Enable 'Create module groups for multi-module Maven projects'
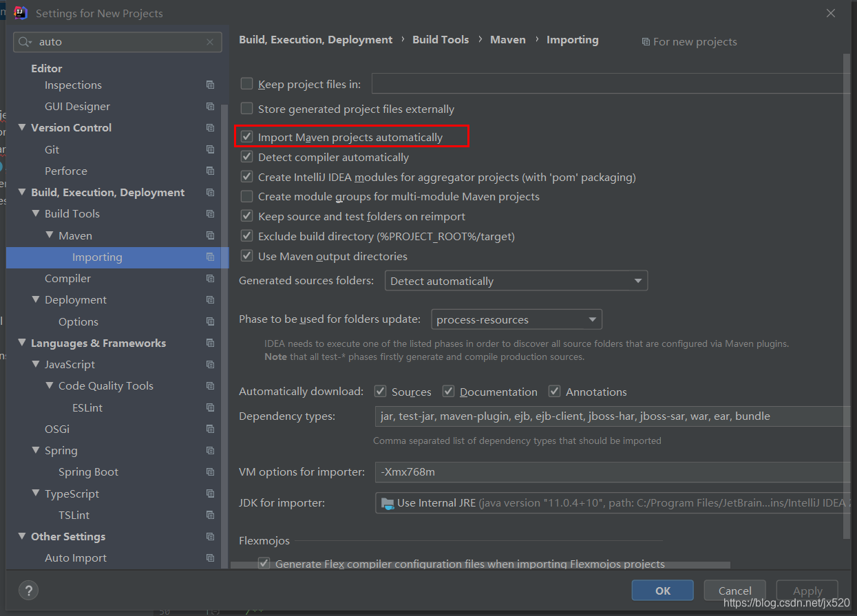This screenshot has height=616, width=857. point(246,196)
